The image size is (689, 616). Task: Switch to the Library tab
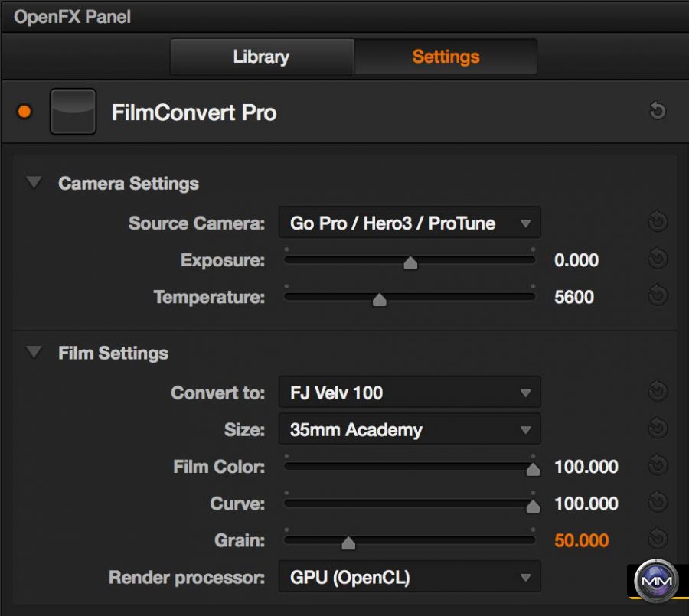[x=261, y=57]
